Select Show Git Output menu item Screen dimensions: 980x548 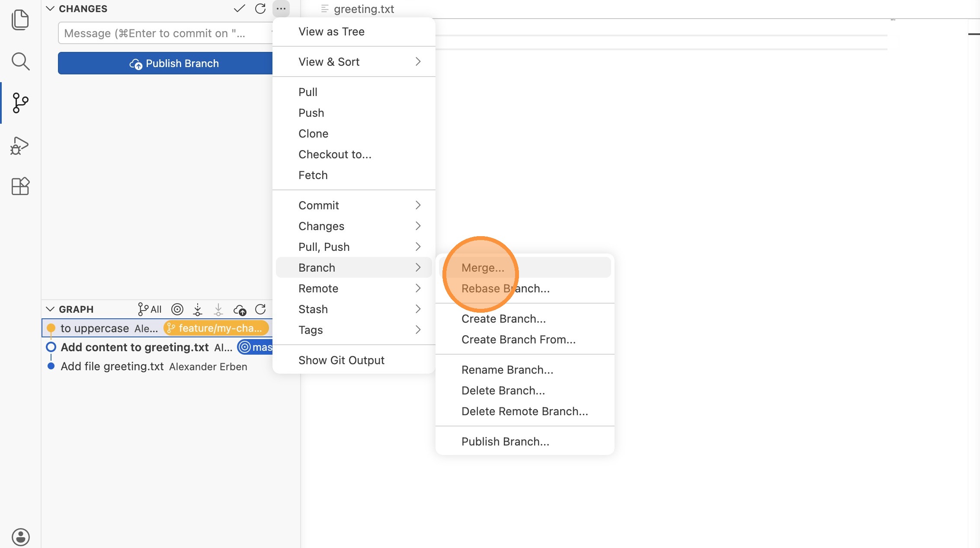[x=341, y=360]
